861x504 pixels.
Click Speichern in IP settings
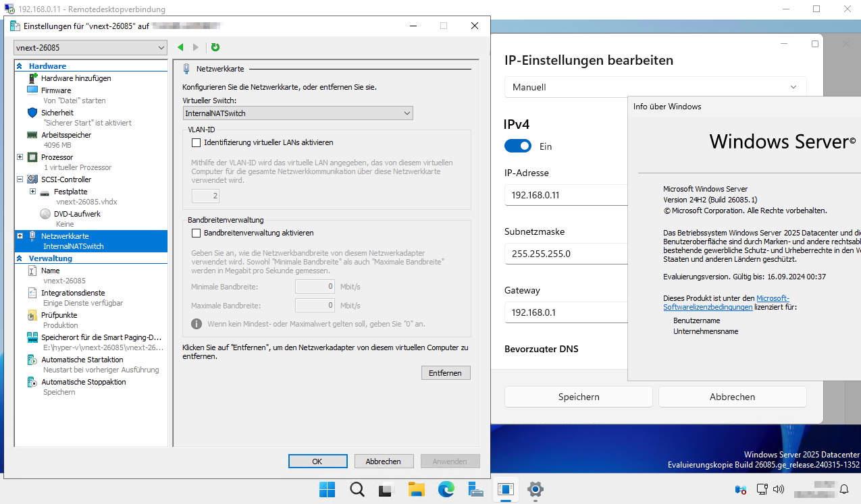coord(579,397)
